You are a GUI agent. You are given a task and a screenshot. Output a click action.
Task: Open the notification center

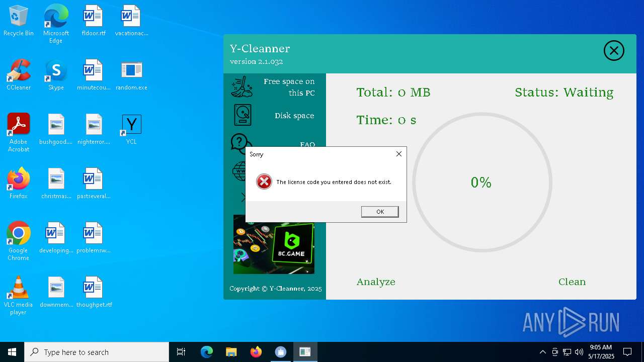pos(627,352)
